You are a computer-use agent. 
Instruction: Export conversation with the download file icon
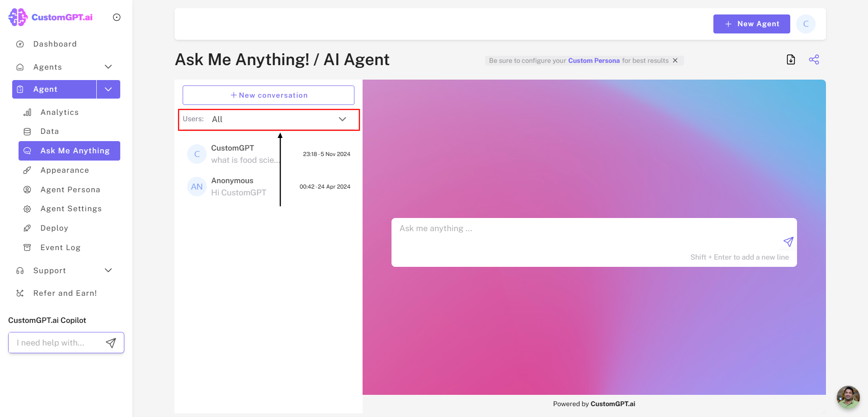[791, 60]
